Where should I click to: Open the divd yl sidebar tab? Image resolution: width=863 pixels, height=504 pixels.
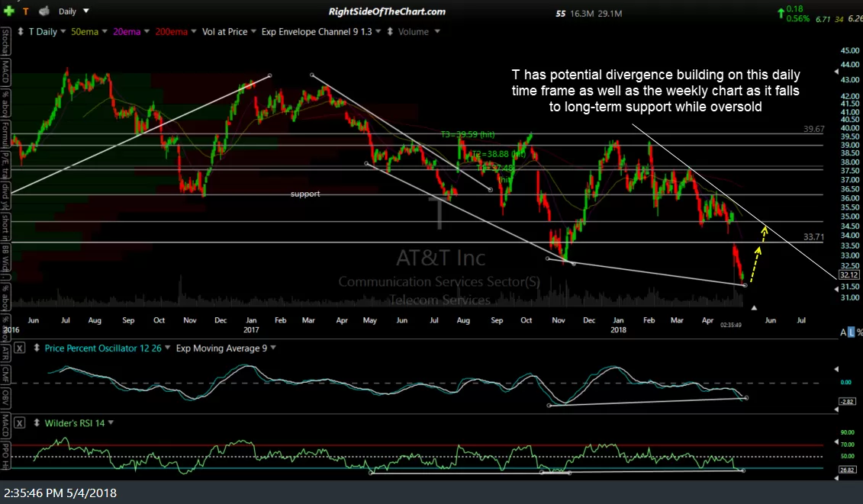pos(5,197)
